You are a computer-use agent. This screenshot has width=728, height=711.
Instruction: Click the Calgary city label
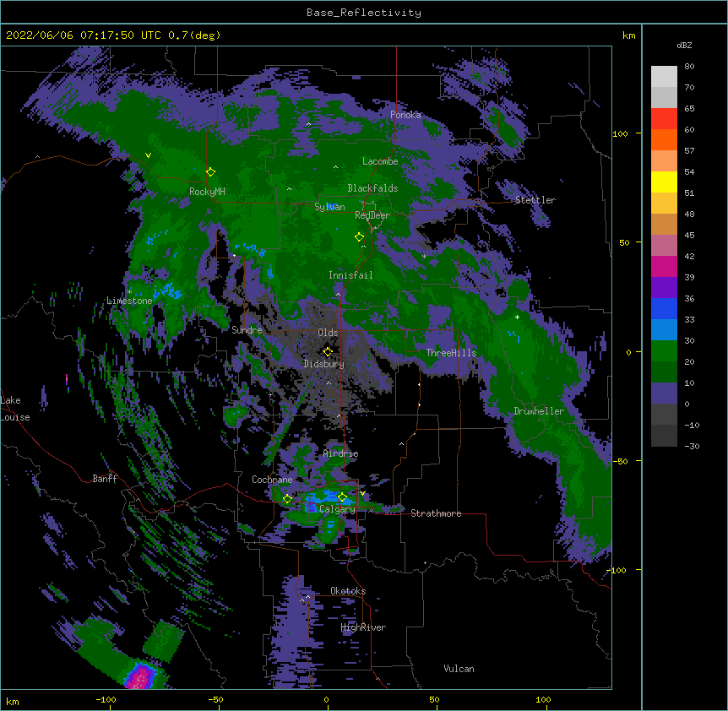(337, 509)
